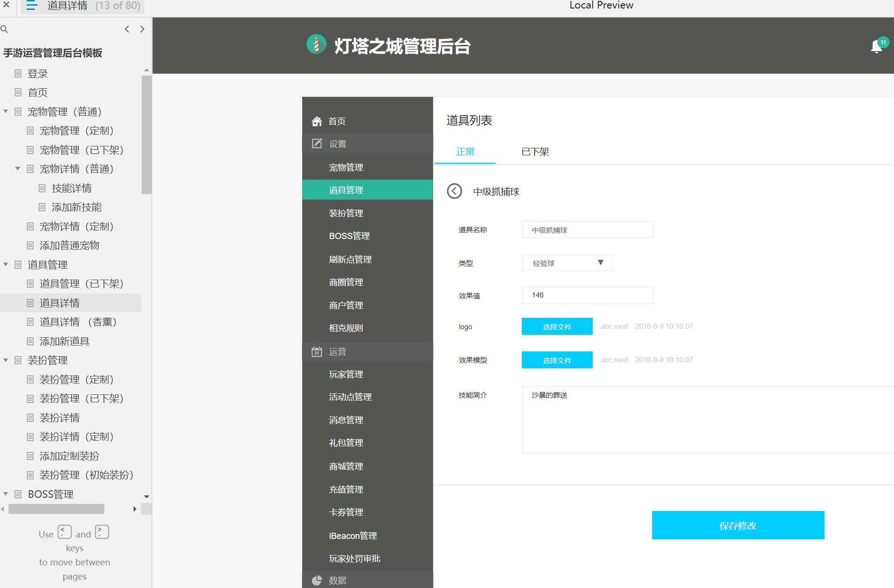Select 宠物管理 in the settings menu
This screenshot has width=894, height=588.
click(x=346, y=167)
